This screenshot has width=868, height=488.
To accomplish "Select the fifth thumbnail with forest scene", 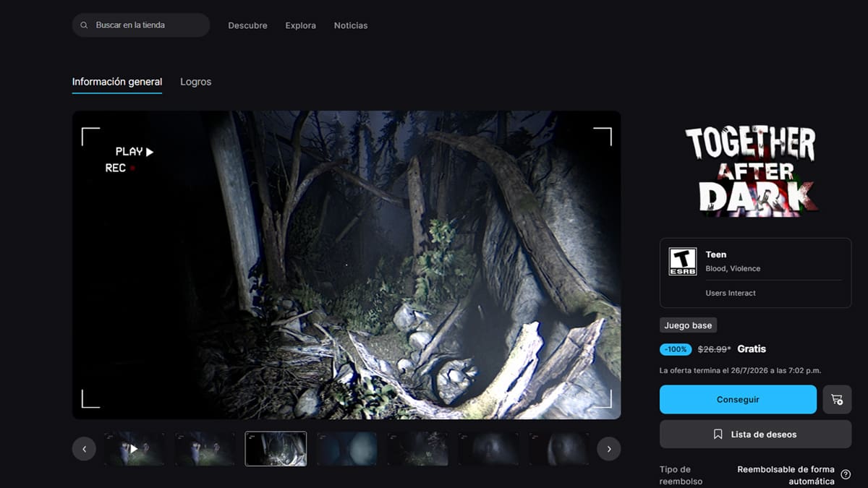I will point(417,449).
